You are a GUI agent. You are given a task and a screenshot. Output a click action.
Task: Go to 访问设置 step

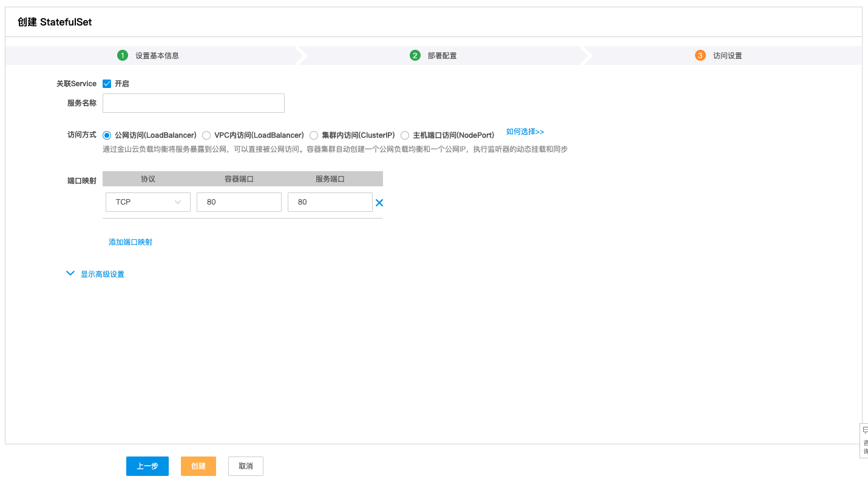tap(728, 56)
